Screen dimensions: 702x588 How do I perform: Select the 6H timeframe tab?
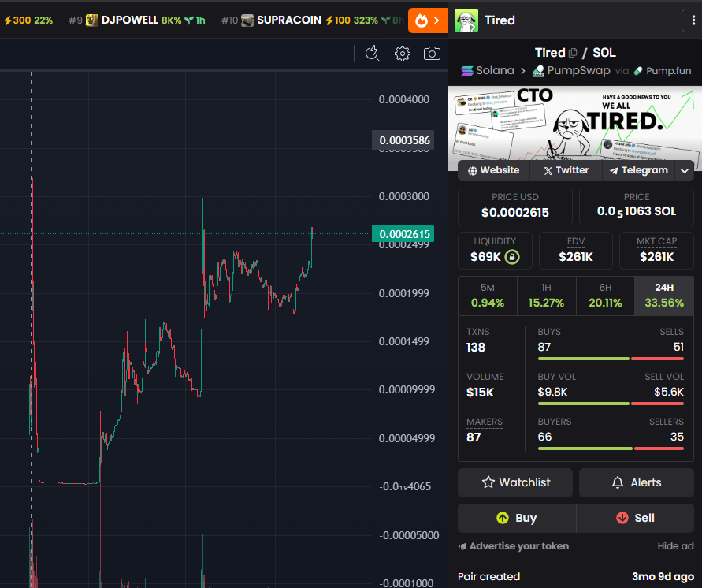(605, 296)
